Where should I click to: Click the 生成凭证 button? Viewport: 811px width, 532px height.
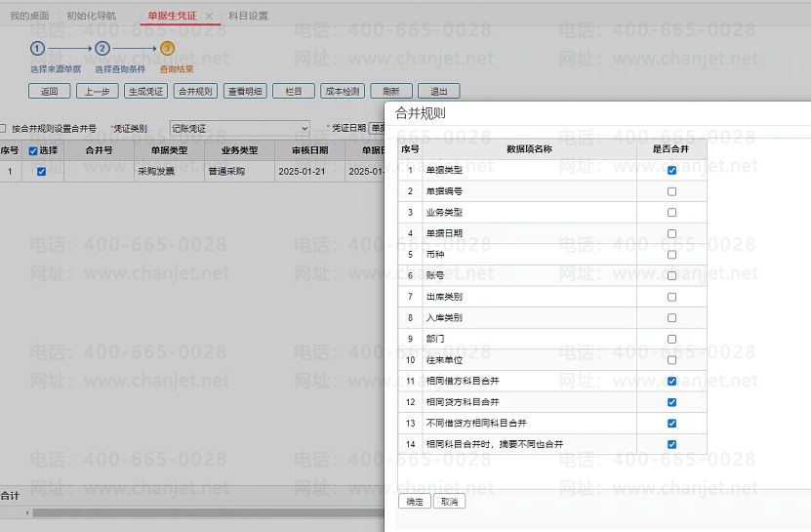145,92
